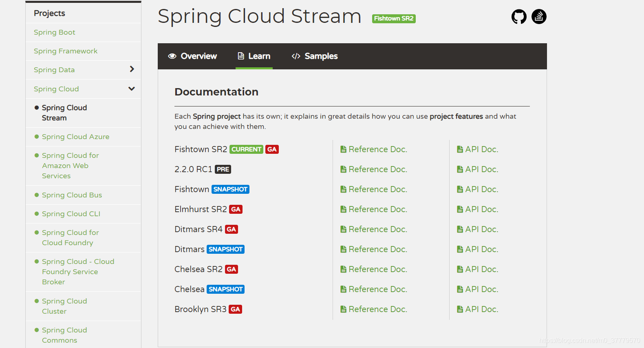Open Spring Cloud CLI project

pos(71,214)
